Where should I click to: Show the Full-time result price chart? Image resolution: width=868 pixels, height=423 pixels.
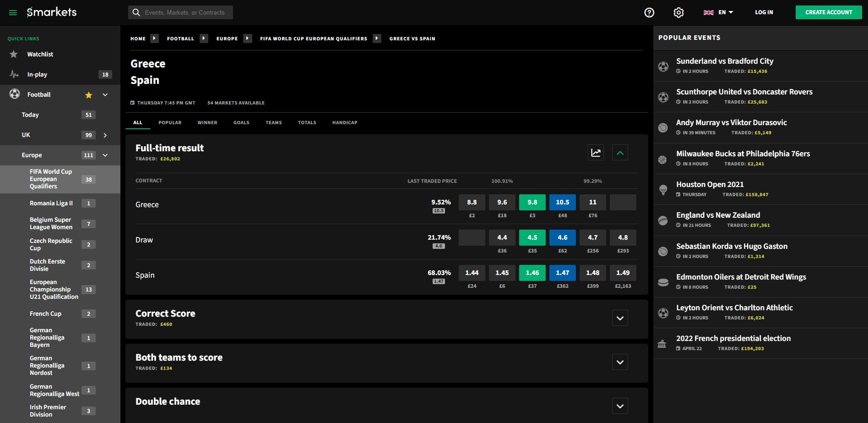coord(596,153)
